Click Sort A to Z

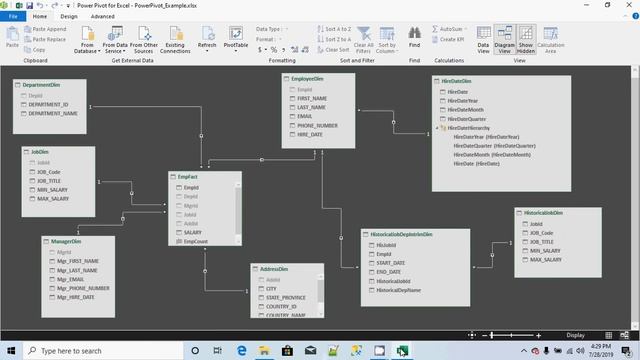coord(334,29)
